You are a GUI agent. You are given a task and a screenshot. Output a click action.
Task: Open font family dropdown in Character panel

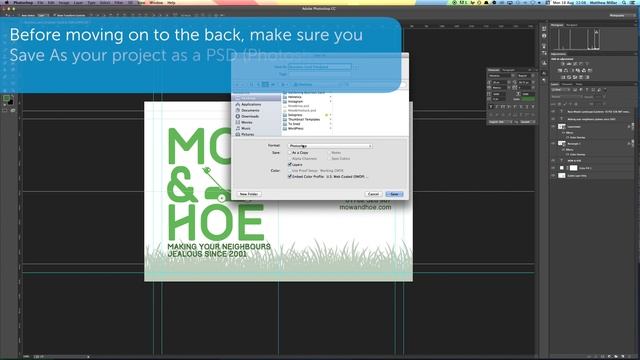tap(501, 76)
